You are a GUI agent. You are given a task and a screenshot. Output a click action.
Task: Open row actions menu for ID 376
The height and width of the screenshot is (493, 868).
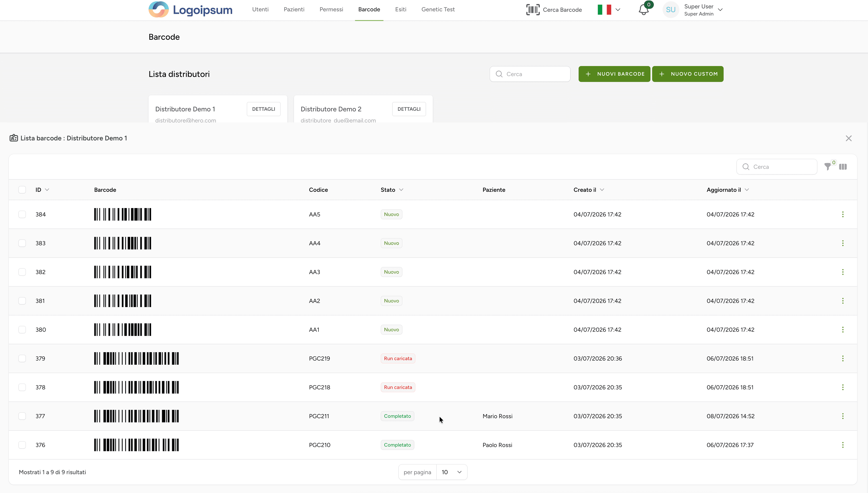[843, 445]
